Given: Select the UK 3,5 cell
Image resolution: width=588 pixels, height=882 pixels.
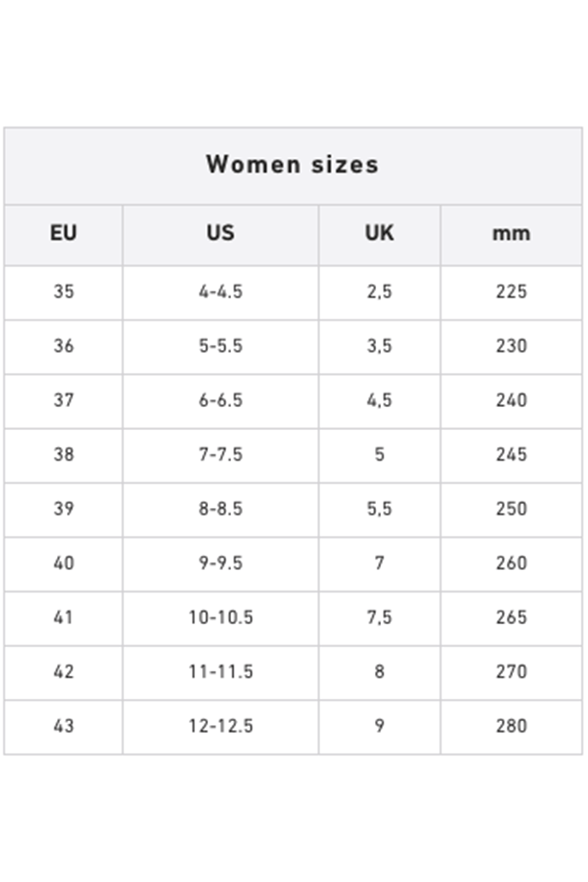Looking at the screenshot, I should 379,346.
